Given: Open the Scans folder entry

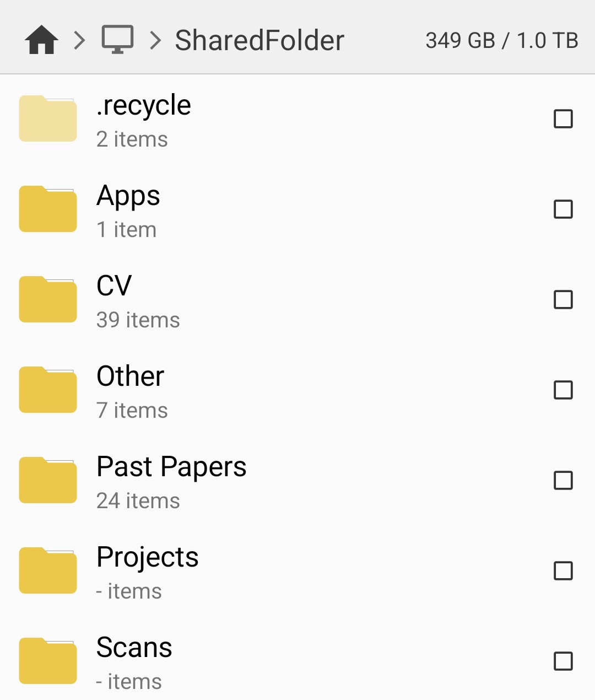Looking at the screenshot, I should 134,648.
